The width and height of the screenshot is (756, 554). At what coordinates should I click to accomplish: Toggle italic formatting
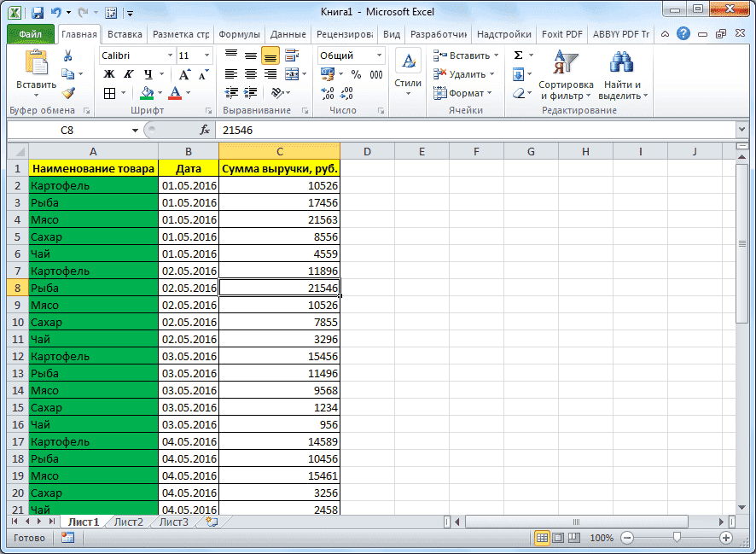point(128,73)
